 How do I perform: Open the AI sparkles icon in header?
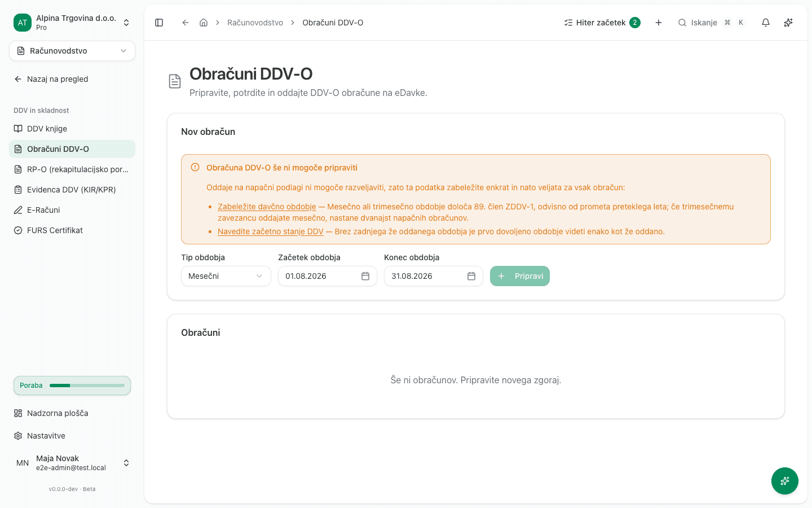point(788,23)
